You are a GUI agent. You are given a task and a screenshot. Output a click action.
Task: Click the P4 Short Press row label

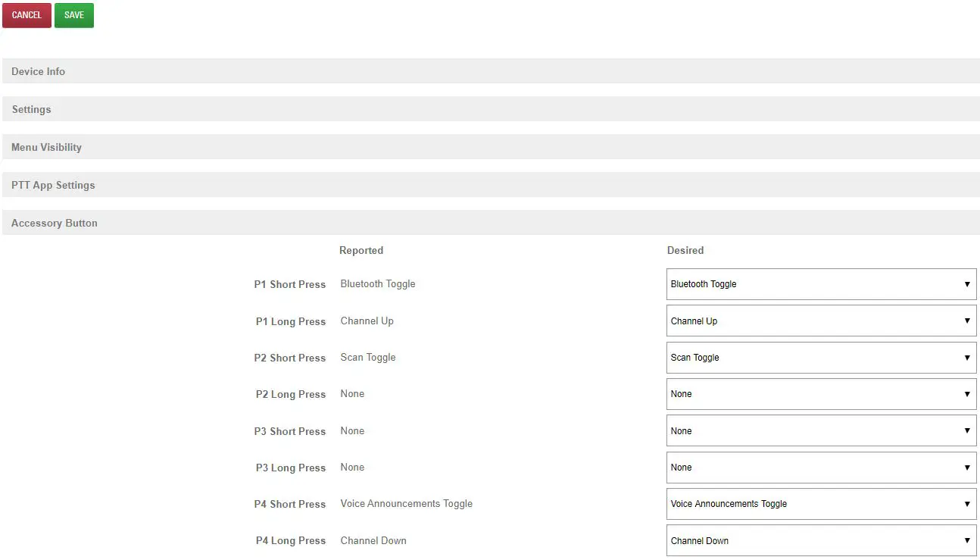(290, 505)
